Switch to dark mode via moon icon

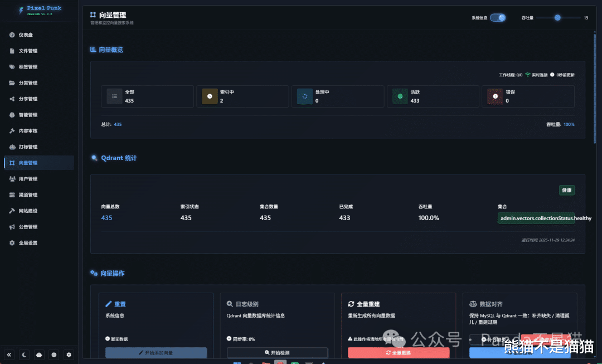[x=24, y=355]
